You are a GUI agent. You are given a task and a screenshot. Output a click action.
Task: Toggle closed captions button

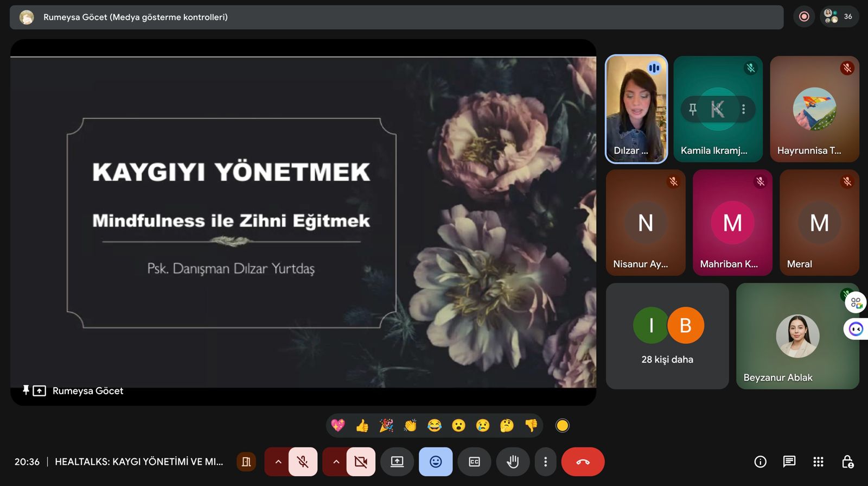tap(474, 462)
